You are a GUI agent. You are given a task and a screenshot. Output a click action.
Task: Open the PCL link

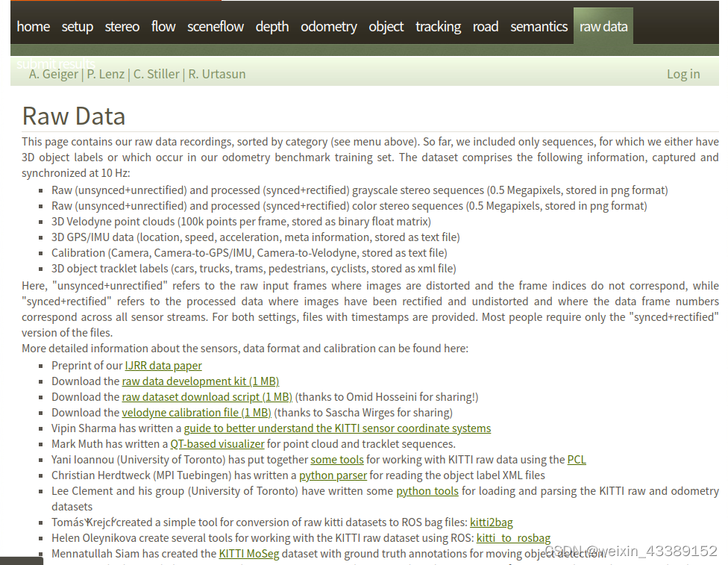point(577,460)
